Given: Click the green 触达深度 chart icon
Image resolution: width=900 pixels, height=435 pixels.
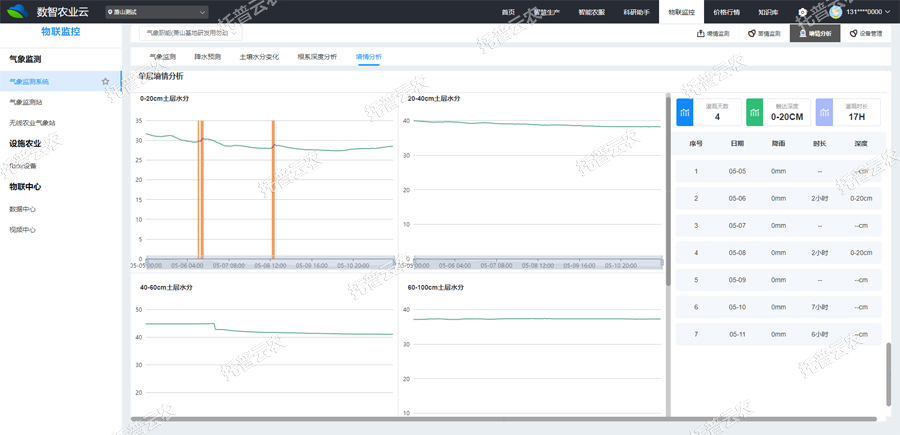Looking at the screenshot, I should tap(754, 112).
